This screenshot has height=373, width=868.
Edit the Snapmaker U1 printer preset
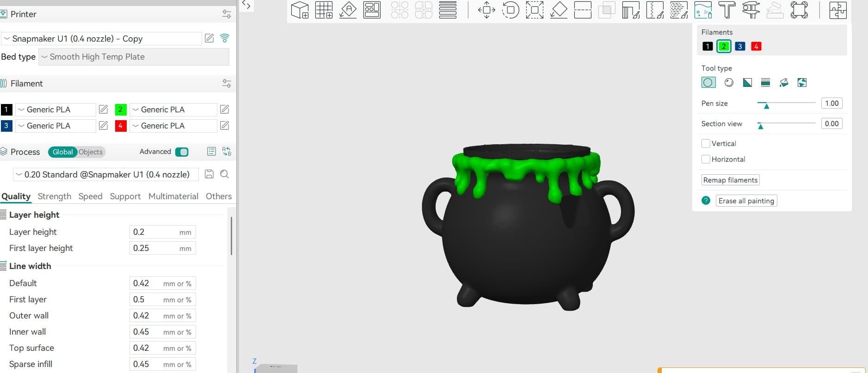pyautogui.click(x=209, y=38)
